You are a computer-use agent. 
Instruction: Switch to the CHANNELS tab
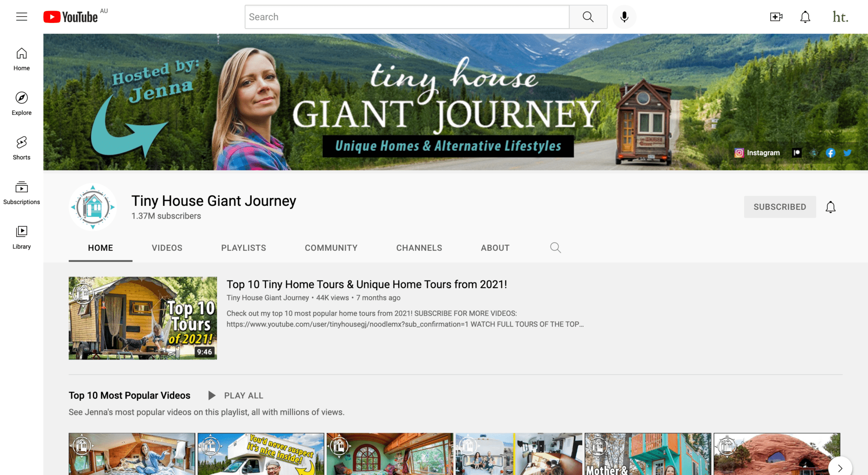419,248
